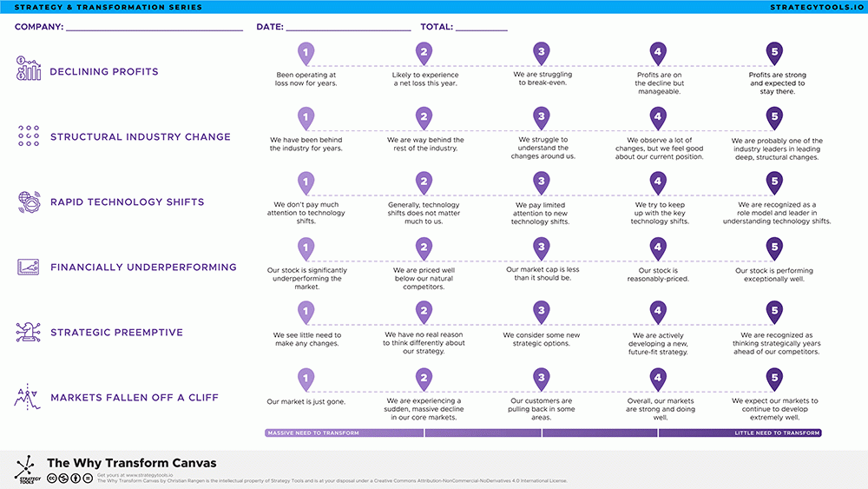Click 'Our market is just gone.' text

306,401
